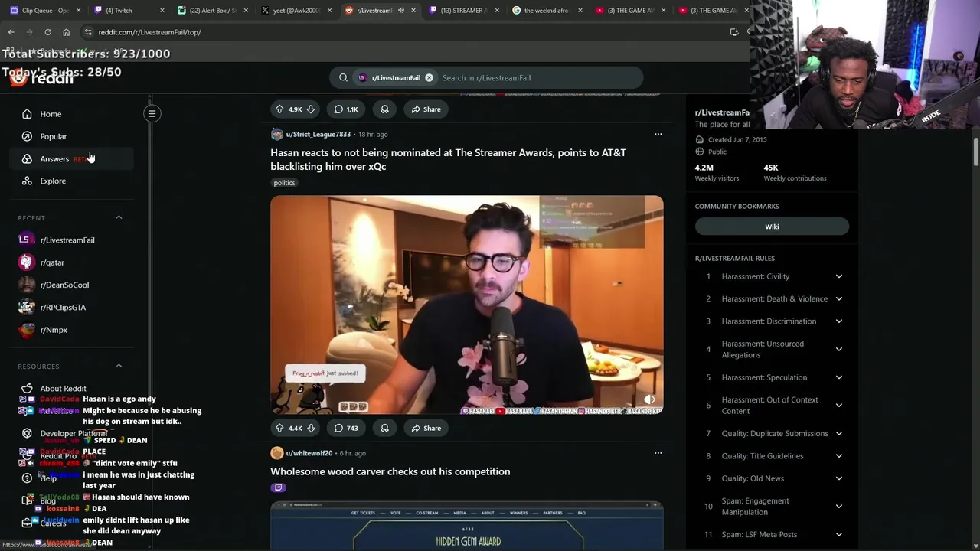Expand rule 8 Title Guidelines

838,456
